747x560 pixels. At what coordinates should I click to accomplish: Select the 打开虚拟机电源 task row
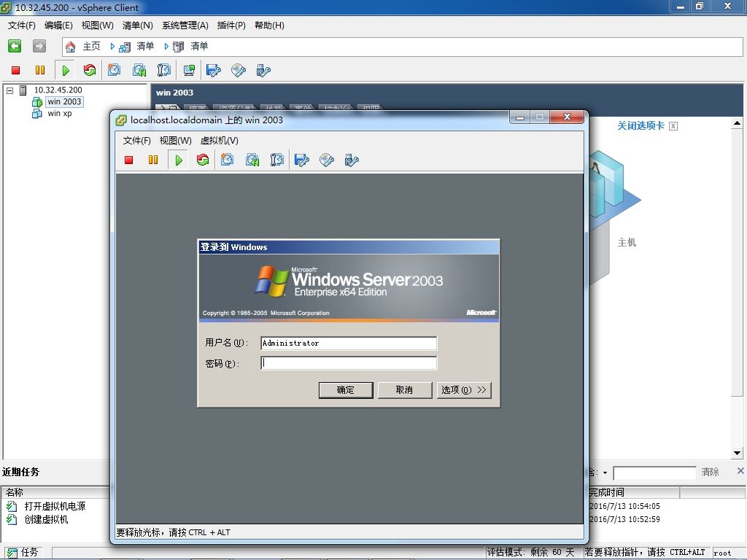tap(55, 506)
